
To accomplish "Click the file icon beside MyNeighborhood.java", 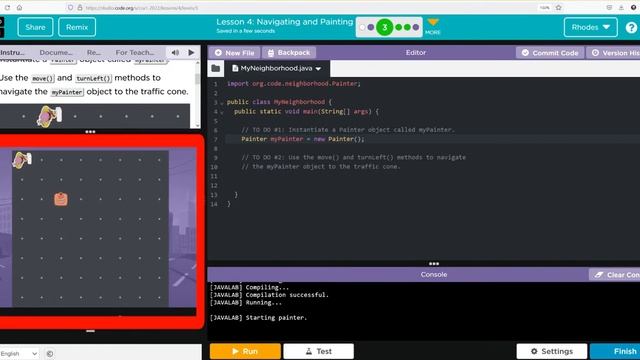I will (235, 68).
